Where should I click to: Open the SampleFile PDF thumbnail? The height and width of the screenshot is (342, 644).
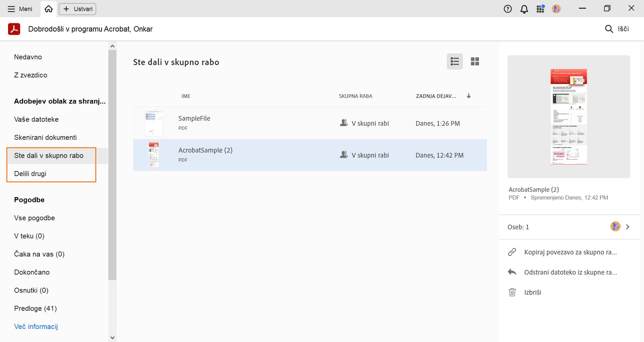[x=154, y=123]
